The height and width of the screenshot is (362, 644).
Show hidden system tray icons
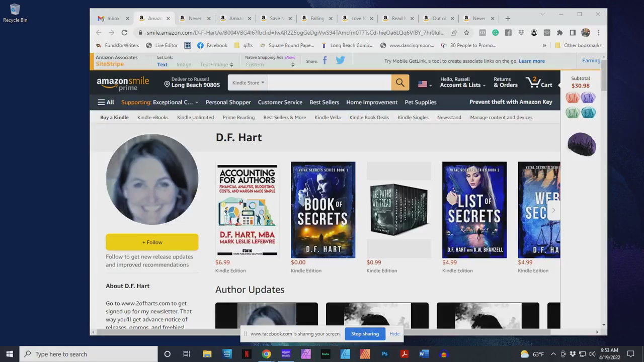(x=553, y=354)
